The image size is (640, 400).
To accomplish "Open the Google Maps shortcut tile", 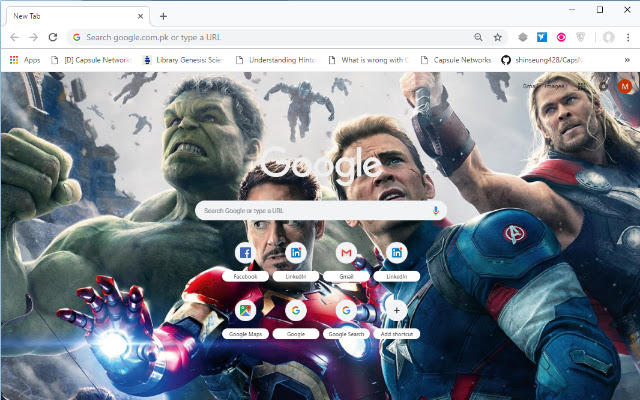I will [x=245, y=319].
